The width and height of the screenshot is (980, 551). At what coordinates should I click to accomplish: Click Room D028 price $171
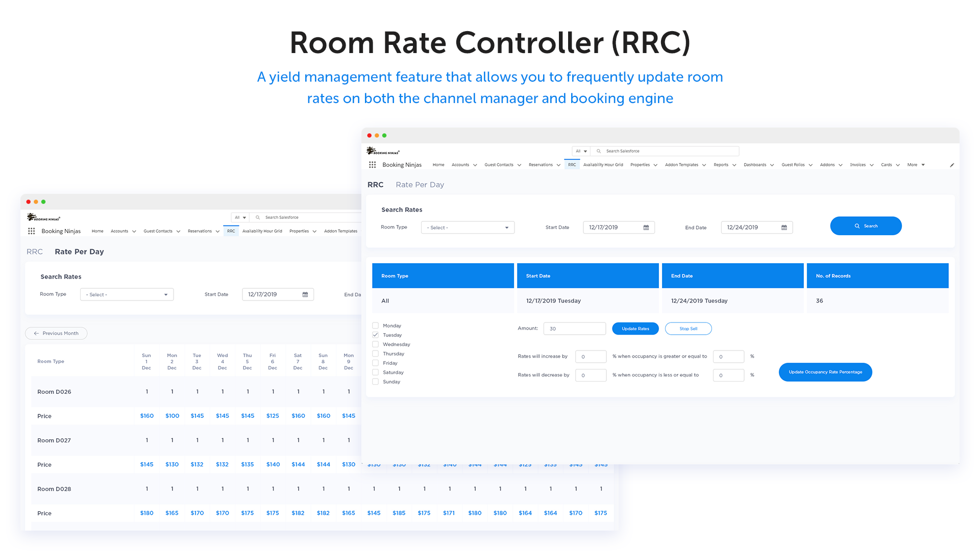[x=449, y=513]
